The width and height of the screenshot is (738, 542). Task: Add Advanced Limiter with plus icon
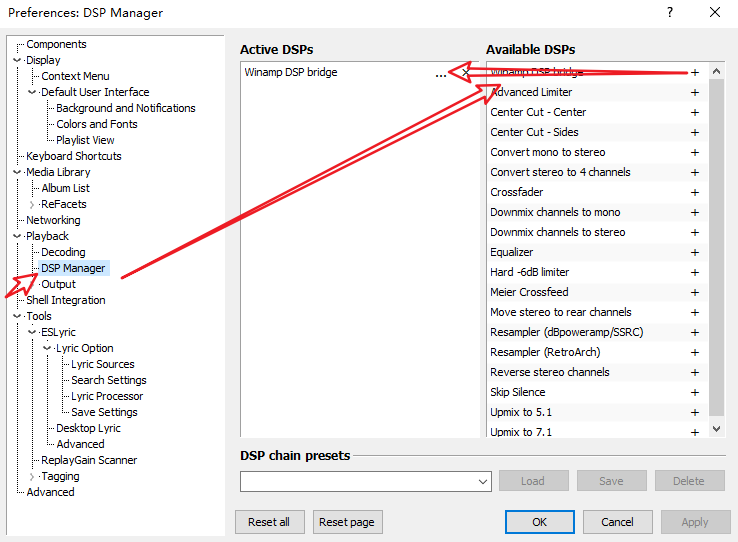695,92
